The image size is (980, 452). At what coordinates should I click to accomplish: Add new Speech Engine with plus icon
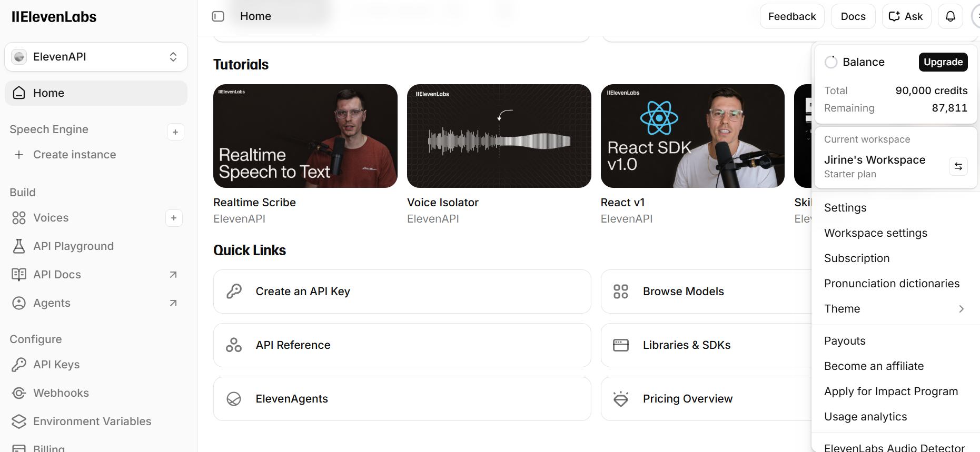click(175, 132)
